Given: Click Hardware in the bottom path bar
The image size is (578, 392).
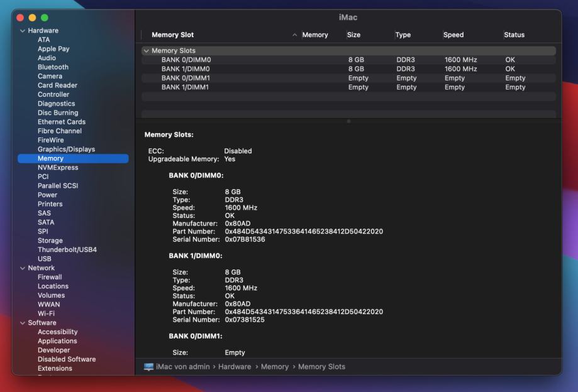Looking at the screenshot, I should coord(234,367).
